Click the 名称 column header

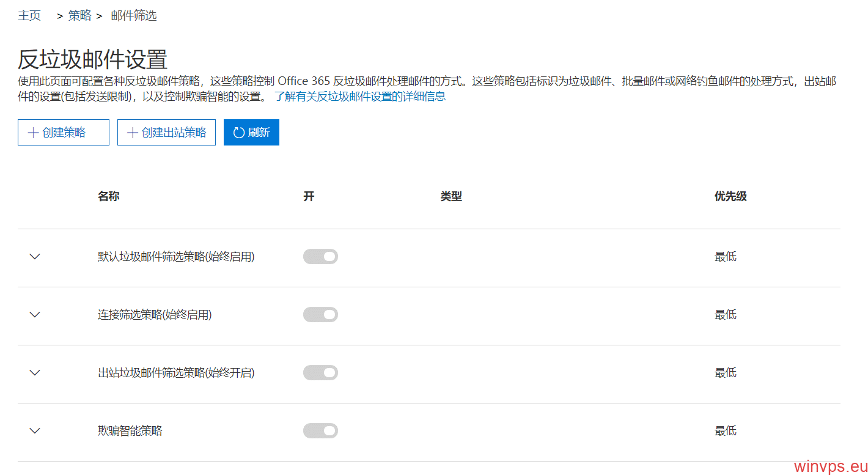point(108,197)
